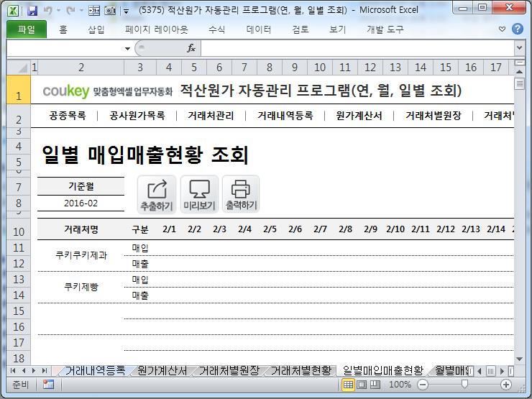
Task: Click the Excel application icon in title bar
Action: tap(13, 11)
